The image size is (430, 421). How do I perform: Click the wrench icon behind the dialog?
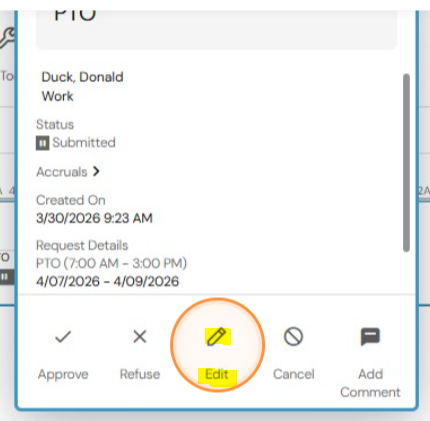click(x=7, y=38)
